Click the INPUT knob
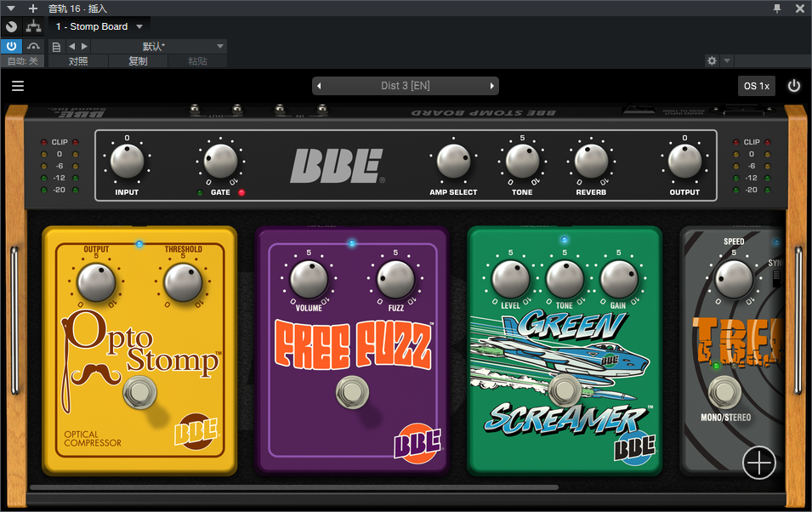 click(127, 161)
